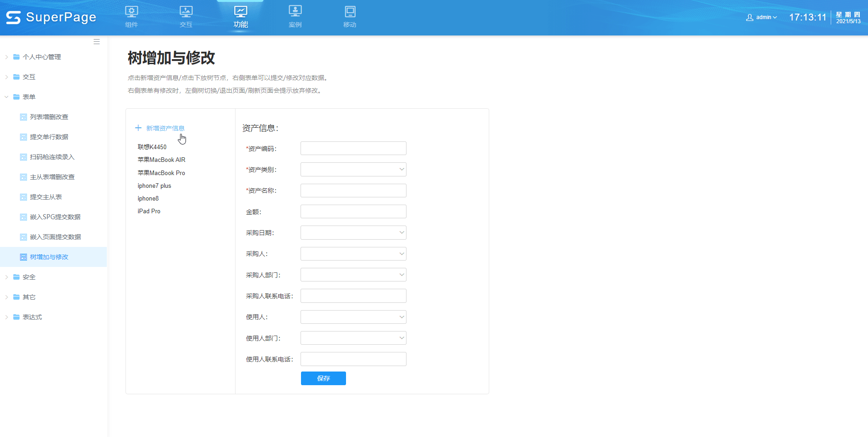Click the 保存 button
Viewport: 868px width, 437px height.
coord(323,378)
